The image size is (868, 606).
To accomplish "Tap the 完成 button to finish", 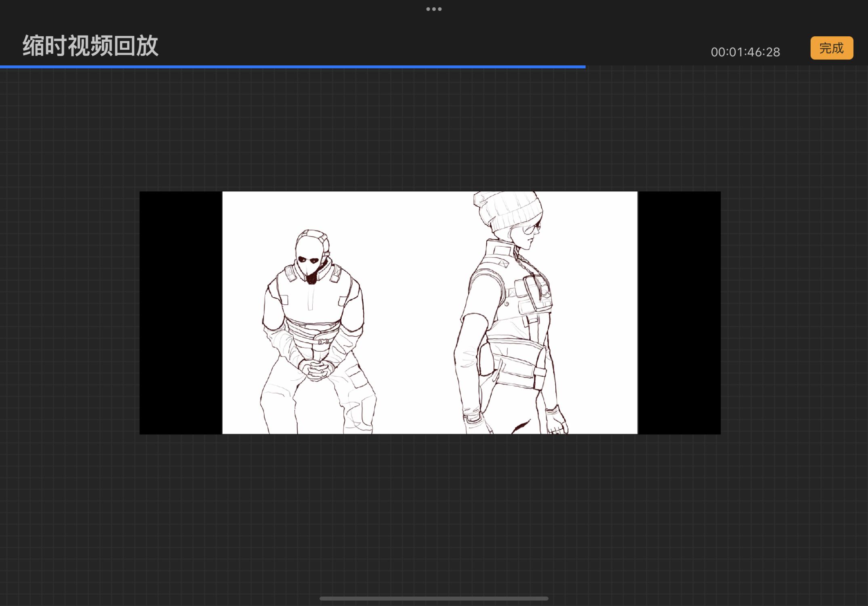I will coord(831,48).
